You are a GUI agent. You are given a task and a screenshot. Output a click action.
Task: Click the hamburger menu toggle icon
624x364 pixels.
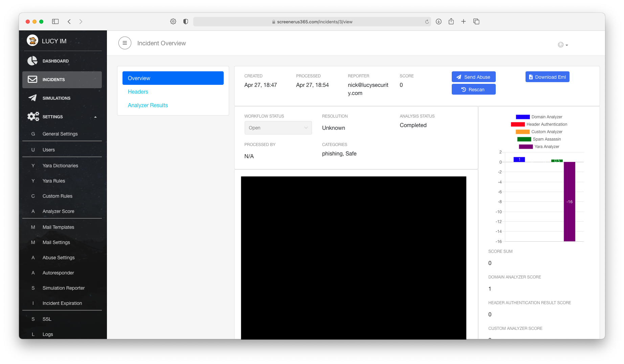pos(125,43)
